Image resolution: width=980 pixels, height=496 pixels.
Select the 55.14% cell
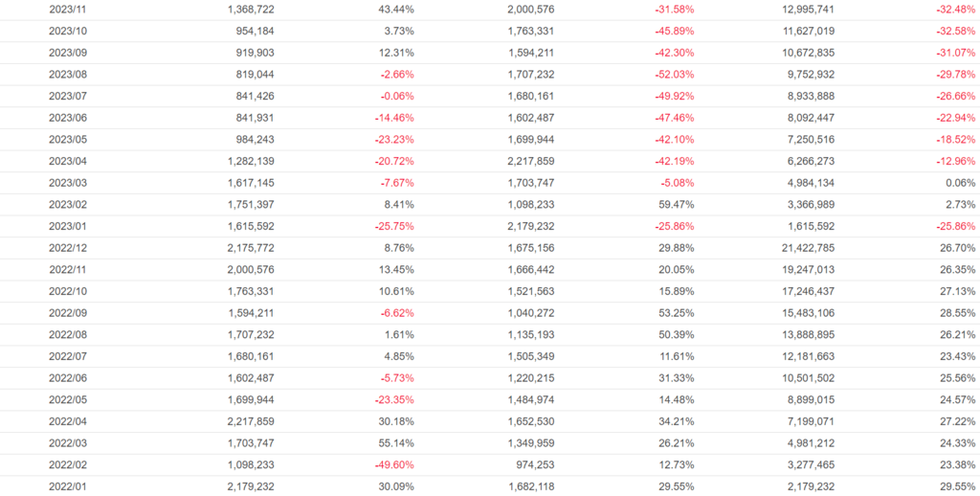click(x=395, y=443)
